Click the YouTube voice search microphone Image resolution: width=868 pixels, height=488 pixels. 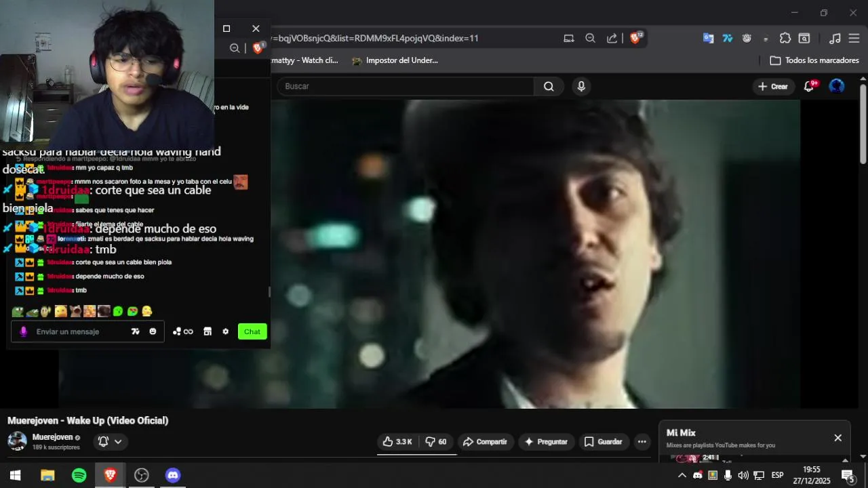(580, 86)
